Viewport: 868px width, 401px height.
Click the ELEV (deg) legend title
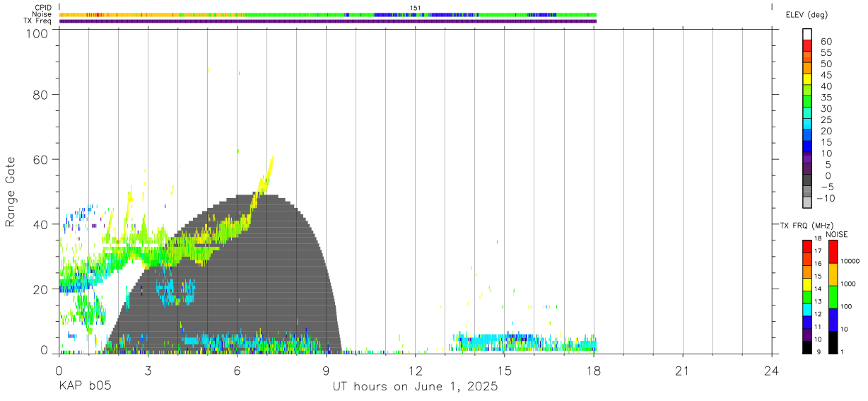[807, 15]
